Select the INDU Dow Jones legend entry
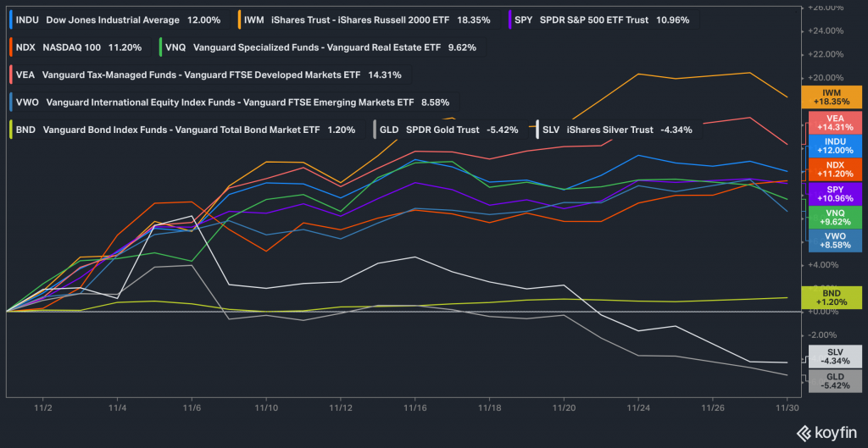 point(118,19)
